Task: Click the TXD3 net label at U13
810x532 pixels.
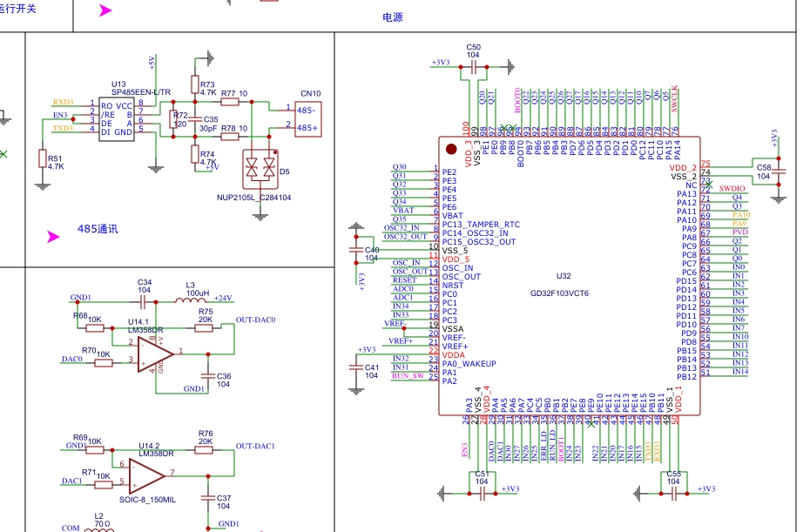Action: (x=63, y=128)
